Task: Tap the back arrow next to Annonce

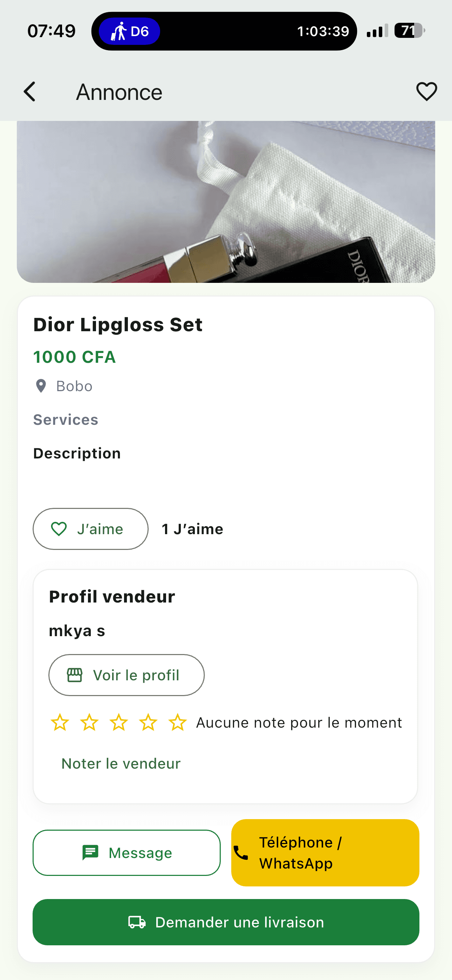Action: 30,92
